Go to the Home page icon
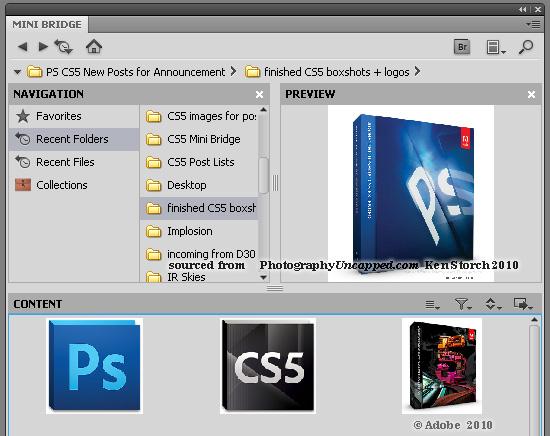 point(94,47)
